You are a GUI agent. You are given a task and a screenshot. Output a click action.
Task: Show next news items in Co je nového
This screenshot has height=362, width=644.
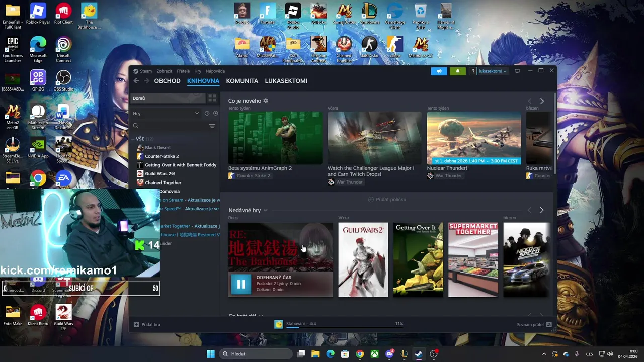(x=542, y=101)
